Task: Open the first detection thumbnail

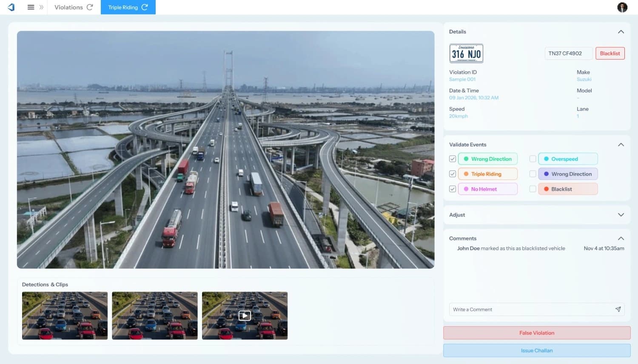Action: 65,315
